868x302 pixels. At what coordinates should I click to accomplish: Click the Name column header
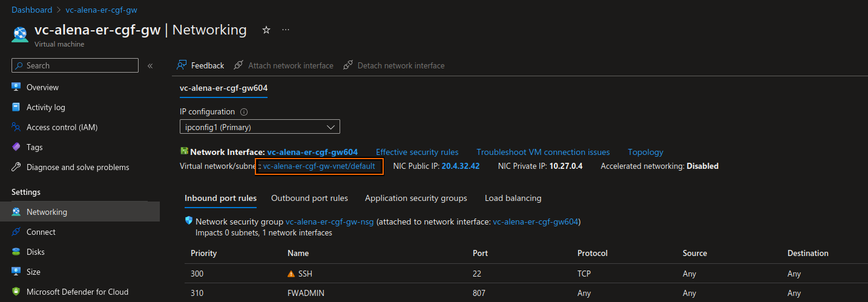pos(298,253)
